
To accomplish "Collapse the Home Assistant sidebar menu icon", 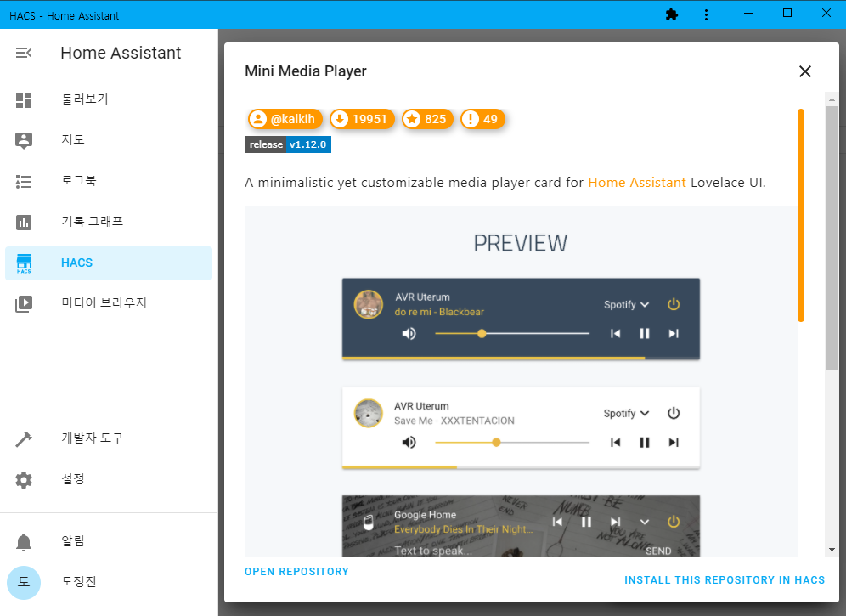I will [24, 53].
